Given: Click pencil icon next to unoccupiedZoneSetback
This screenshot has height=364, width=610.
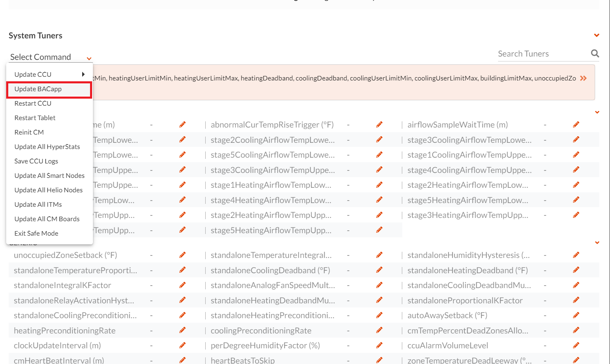Looking at the screenshot, I should 182,255.
